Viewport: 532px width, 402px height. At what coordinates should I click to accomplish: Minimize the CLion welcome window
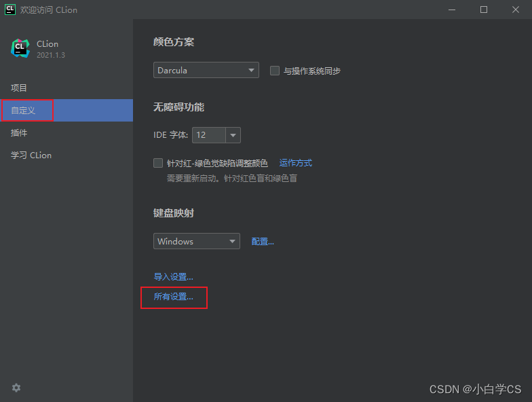tap(452, 10)
